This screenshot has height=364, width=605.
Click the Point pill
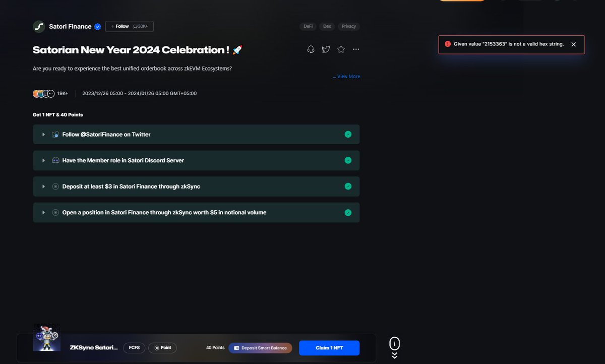pyautogui.click(x=162, y=348)
